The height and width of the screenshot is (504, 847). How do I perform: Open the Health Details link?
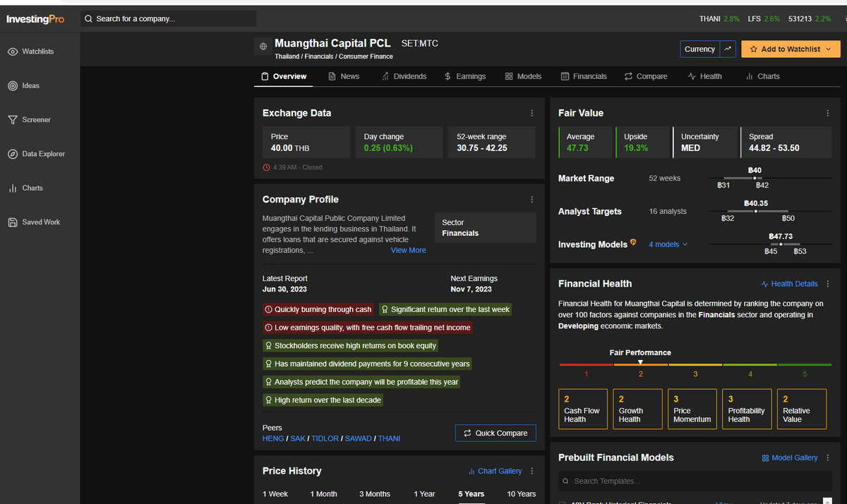(789, 284)
